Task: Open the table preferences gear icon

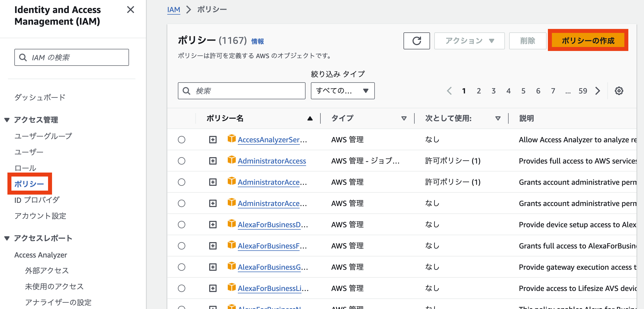Action: (619, 91)
